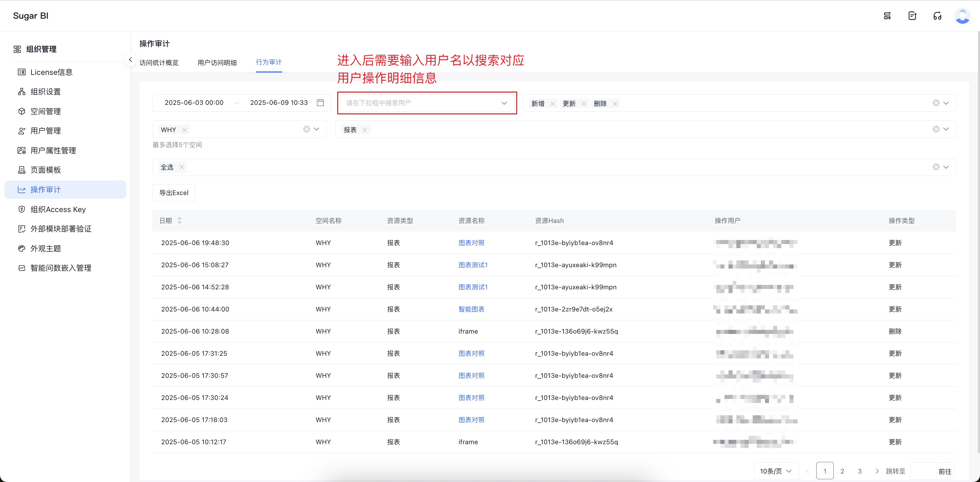Open 智能问数嵌入管理 in sidebar
This screenshot has width=980, height=482.
click(65, 268)
